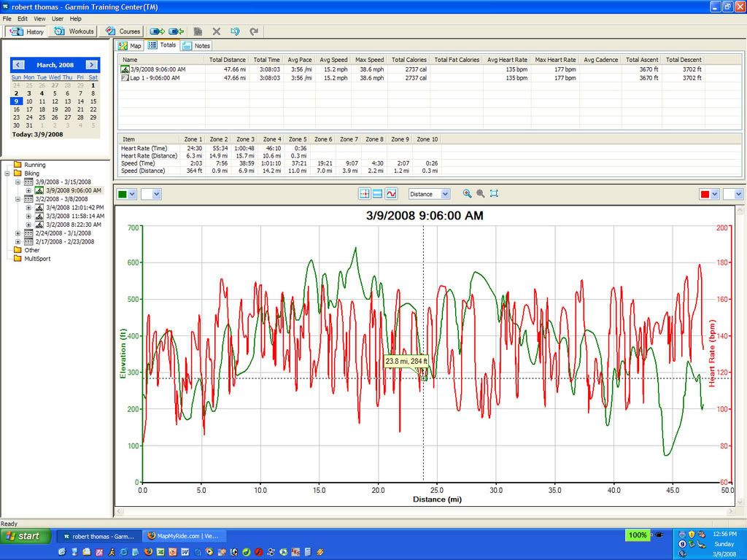This screenshot has width=747, height=560.
Task: Click the zoom in magnifier icon
Action: (468, 193)
